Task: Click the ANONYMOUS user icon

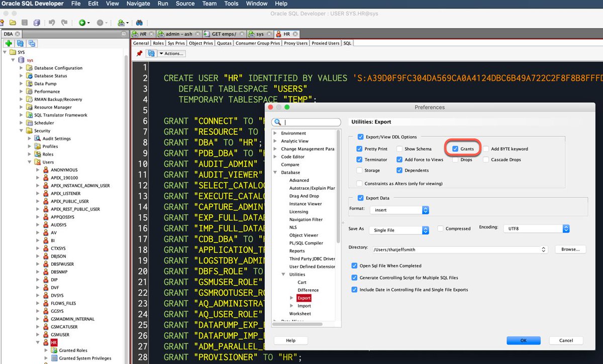Action: pos(46,170)
